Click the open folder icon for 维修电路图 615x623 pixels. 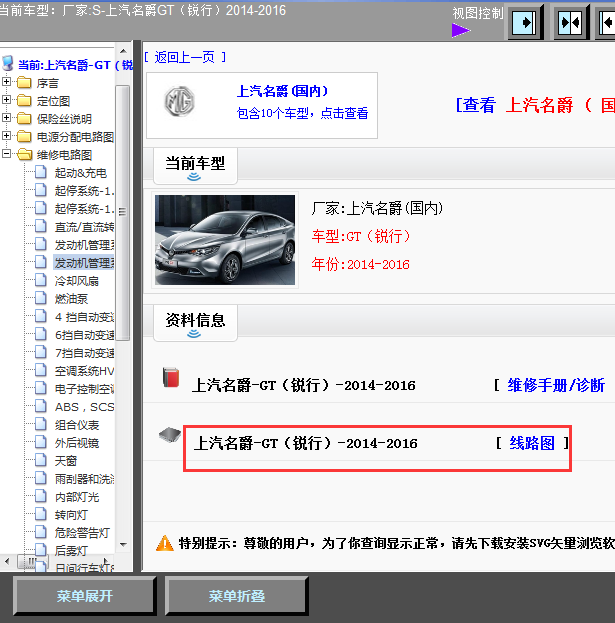(x=25, y=154)
